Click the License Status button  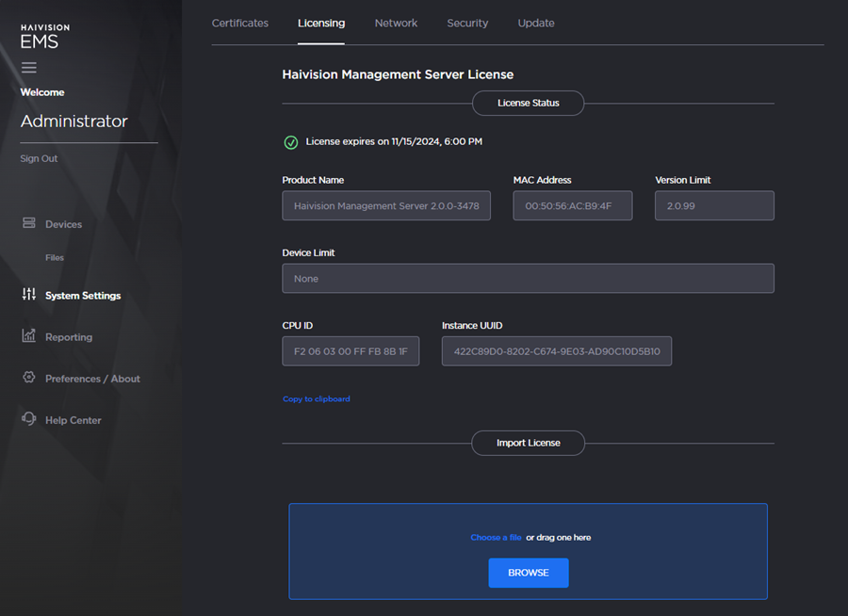528,104
